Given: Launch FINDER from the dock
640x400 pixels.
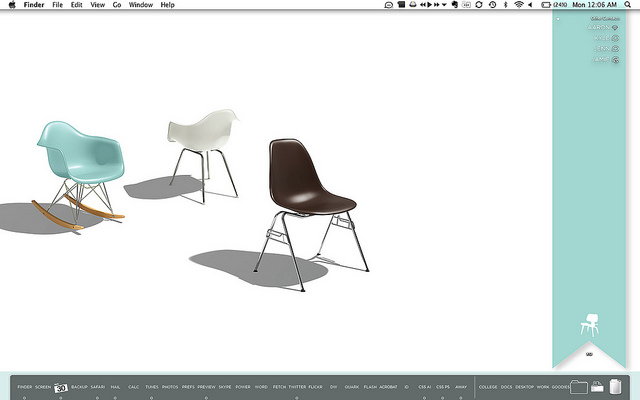Looking at the screenshot, I should tap(24, 387).
